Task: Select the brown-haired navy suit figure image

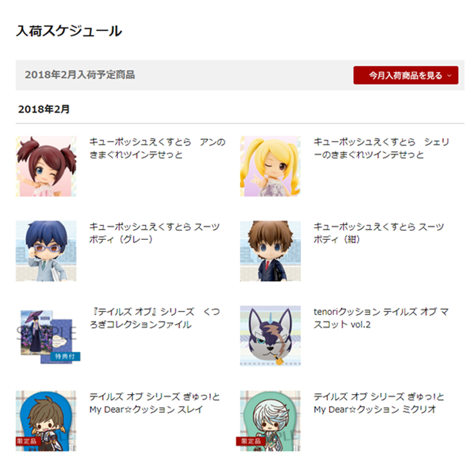Action: click(x=270, y=251)
